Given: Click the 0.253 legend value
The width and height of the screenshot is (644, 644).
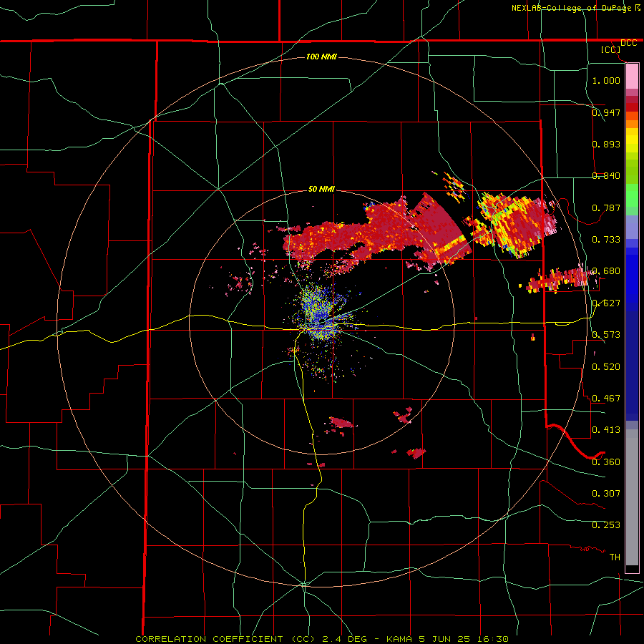Looking at the screenshot, I should tap(606, 525).
